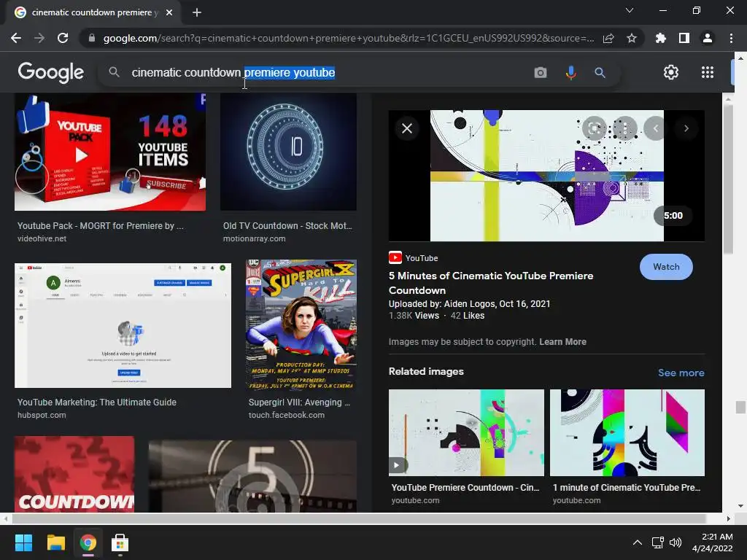The image size is (747, 560).
Task: Bookmark this page with the star icon
Action: [x=632, y=38]
